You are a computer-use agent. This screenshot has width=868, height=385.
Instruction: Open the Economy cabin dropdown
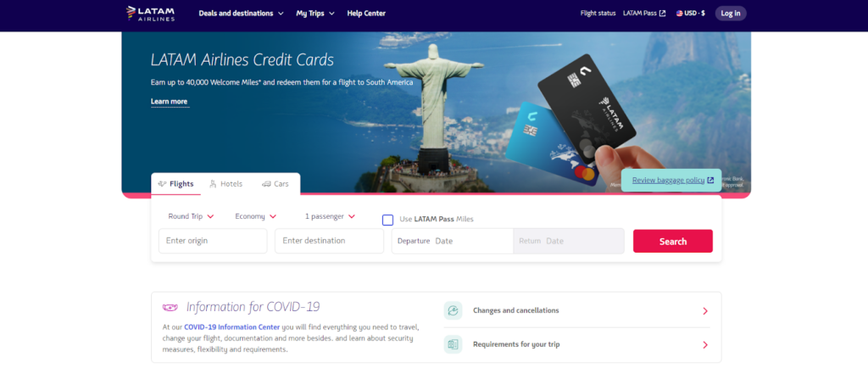tap(255, 216)
